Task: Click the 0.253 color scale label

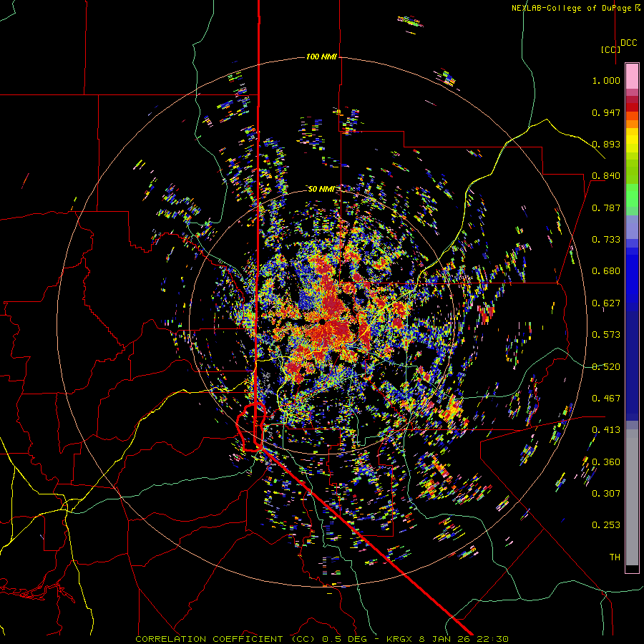Action: coord(606,525)
